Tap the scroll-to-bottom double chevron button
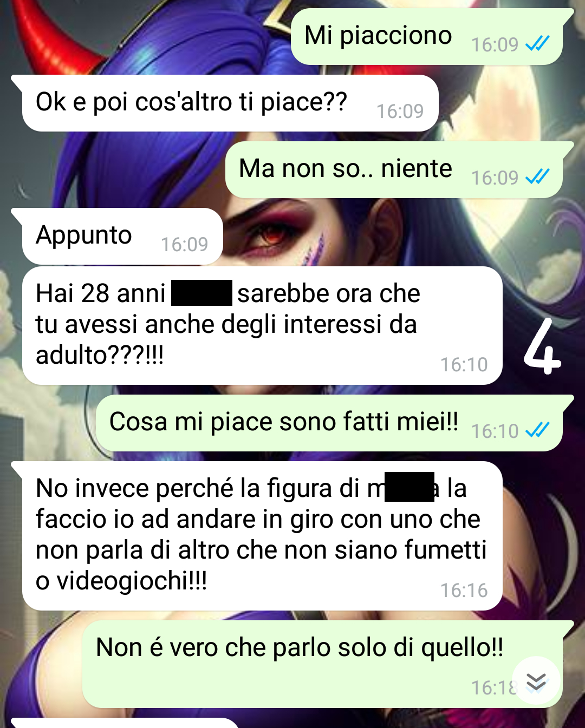This screenshot has width=585, height=728. coord(536,681)
